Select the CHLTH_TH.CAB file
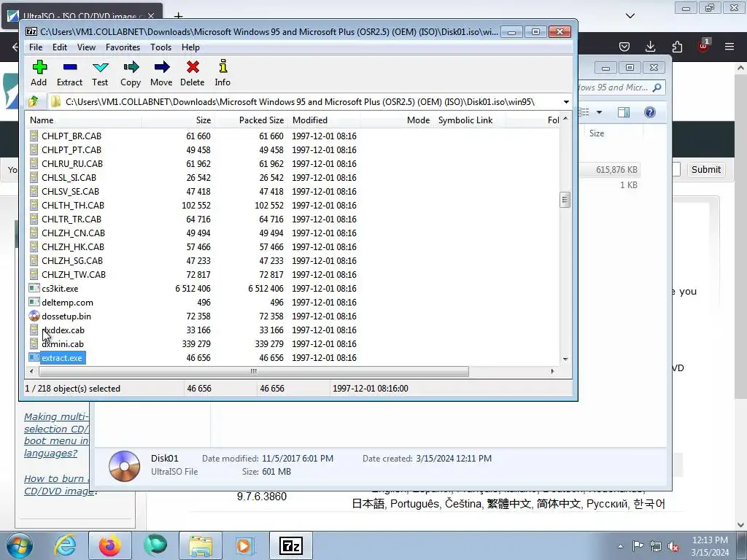The image size is (747, 560). [x=72, y=205]
